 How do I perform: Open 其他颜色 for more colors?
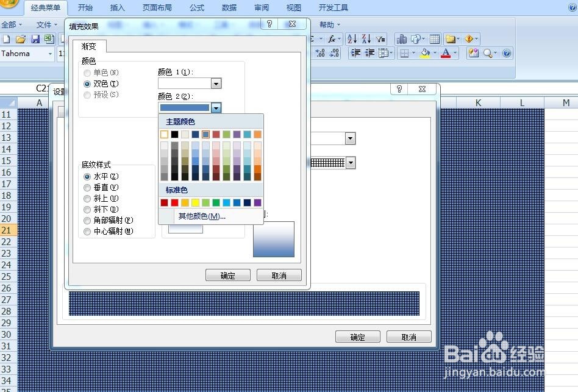coord(200,216)
